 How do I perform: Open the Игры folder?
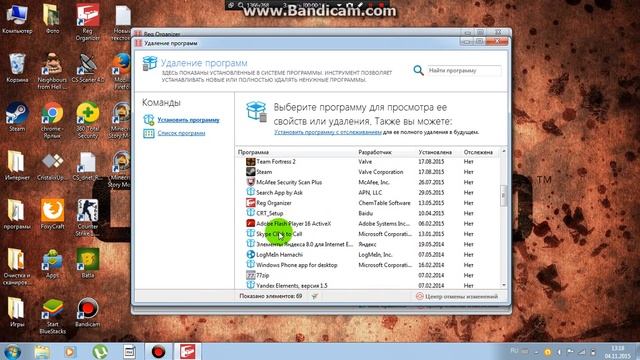(17, 313)
